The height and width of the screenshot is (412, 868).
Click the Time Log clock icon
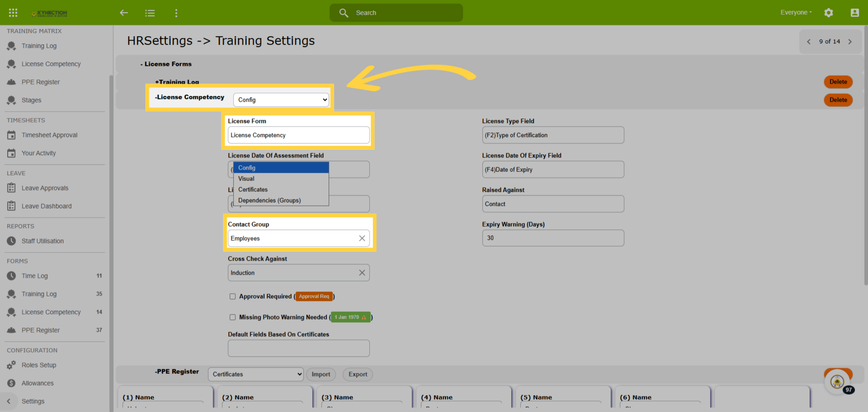(11, 276)
